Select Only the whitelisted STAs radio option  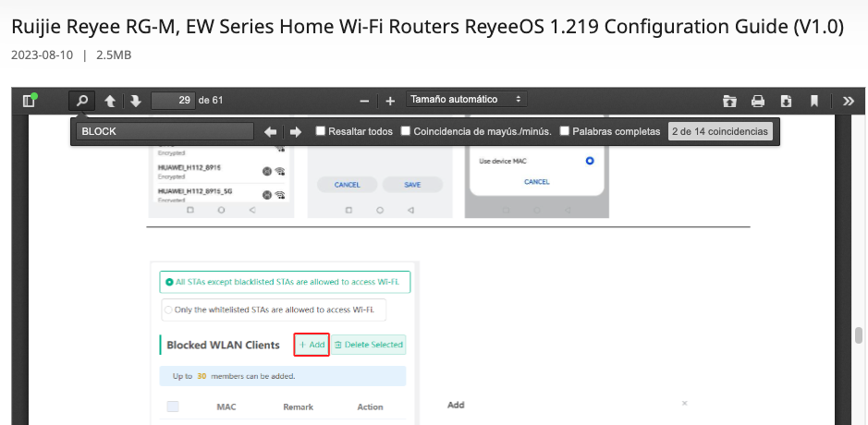(274, 310)
